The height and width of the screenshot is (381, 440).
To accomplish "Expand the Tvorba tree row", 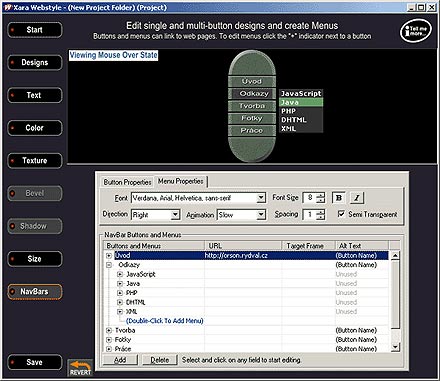I will click(x=109, y=330).
